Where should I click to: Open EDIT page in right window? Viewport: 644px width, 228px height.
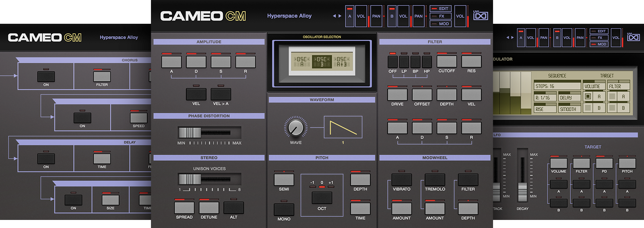coord(599,31)
